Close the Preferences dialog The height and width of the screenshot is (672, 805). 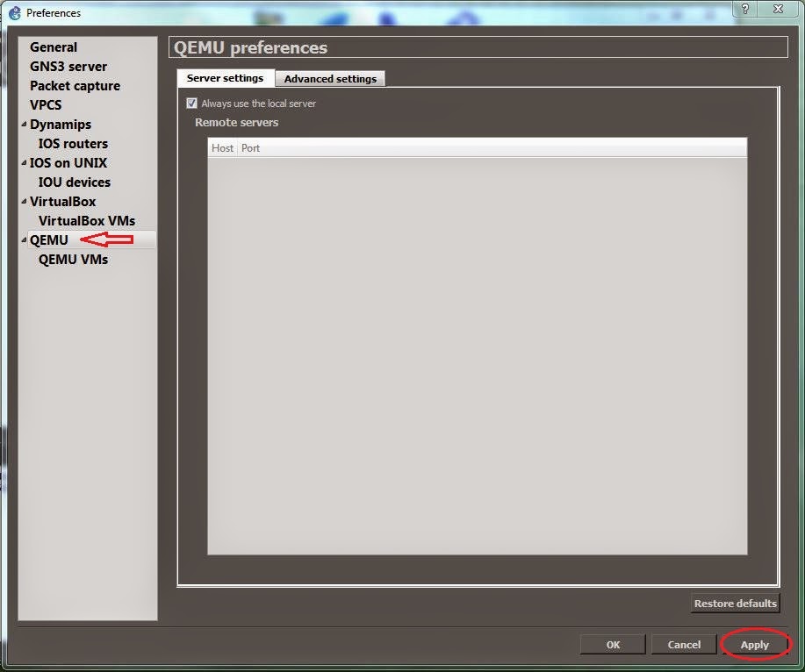click(779, 9)
